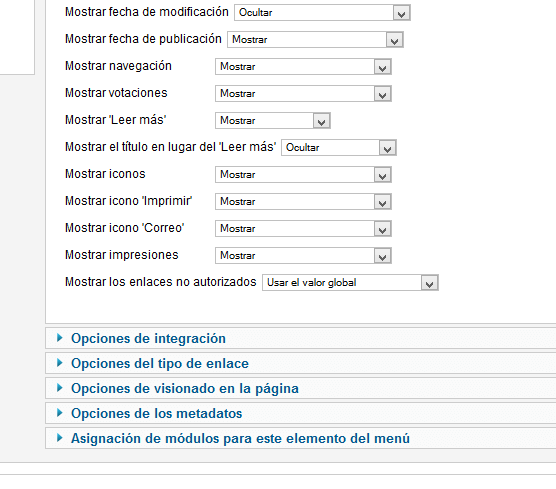Open Mostrar icono 'Correo' dropdown
The image size is (556, 489).
click(303, 228)
